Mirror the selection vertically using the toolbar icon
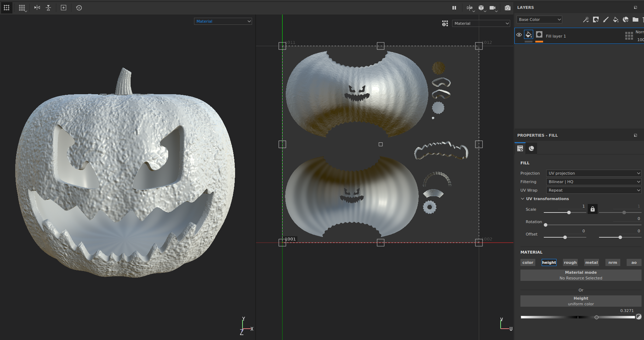The image size is (644, 340). [x=48, y=8]
